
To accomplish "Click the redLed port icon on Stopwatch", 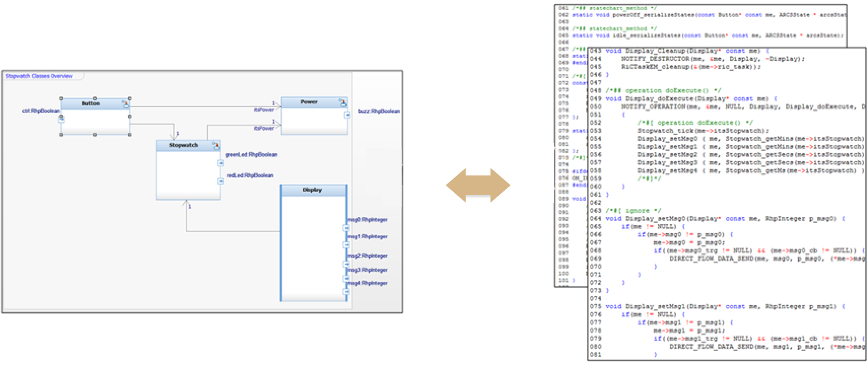I will click(x=220, y=181).
